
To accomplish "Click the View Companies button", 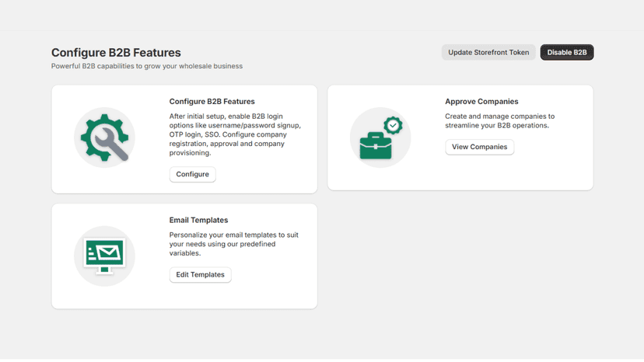I will (479, 147).
